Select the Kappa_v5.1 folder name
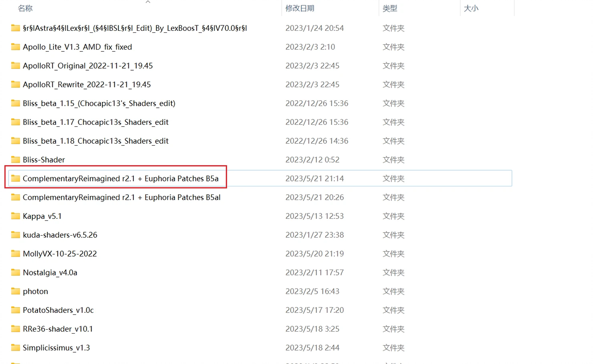This screenshot has width=593, height=364. coord(42,216)
